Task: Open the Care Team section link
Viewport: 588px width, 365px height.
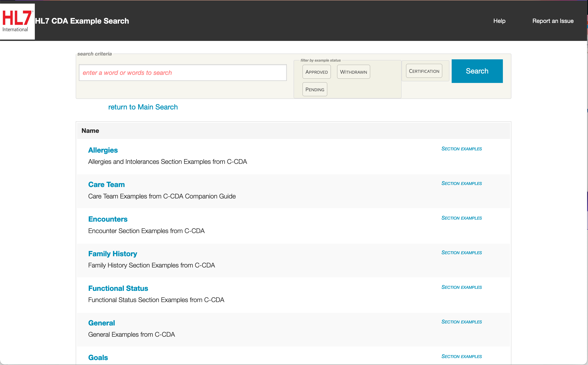Action: [106, 185]
